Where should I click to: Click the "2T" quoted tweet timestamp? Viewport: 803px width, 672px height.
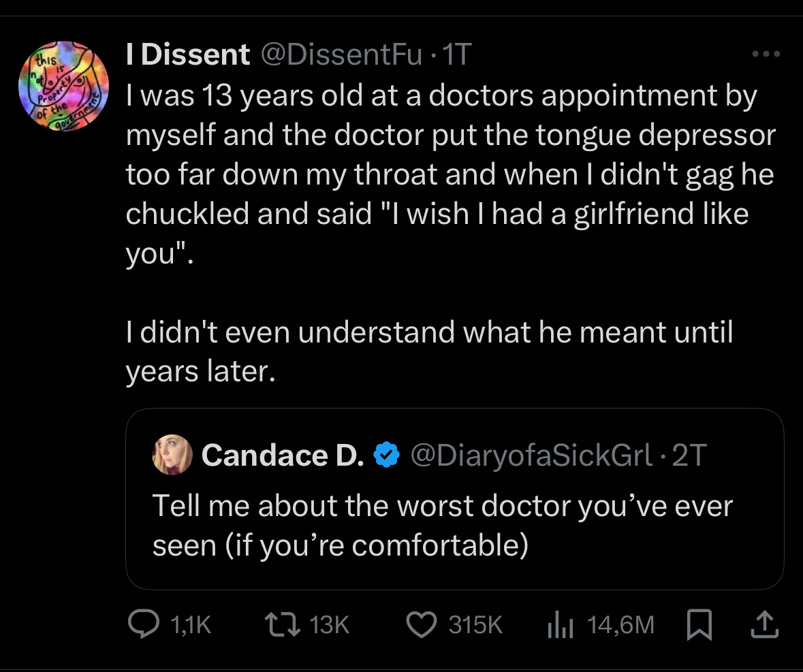tap(689, 455)
